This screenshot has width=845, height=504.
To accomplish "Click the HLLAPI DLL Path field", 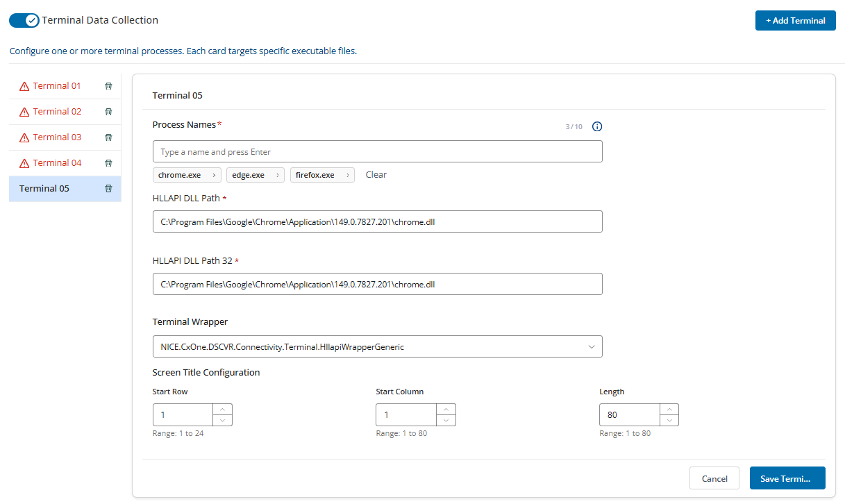I will [x=377, y=221].
